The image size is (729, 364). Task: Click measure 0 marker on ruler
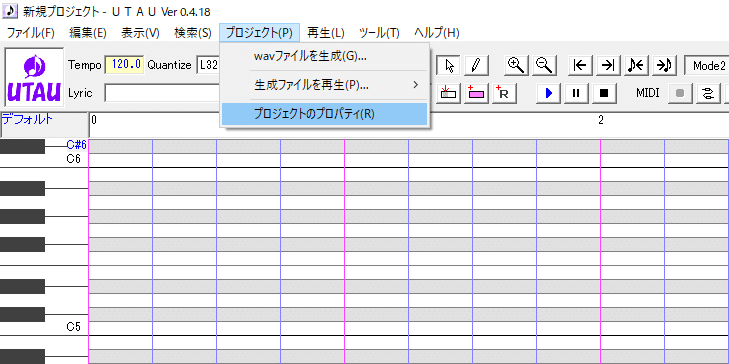click(94, 120)
